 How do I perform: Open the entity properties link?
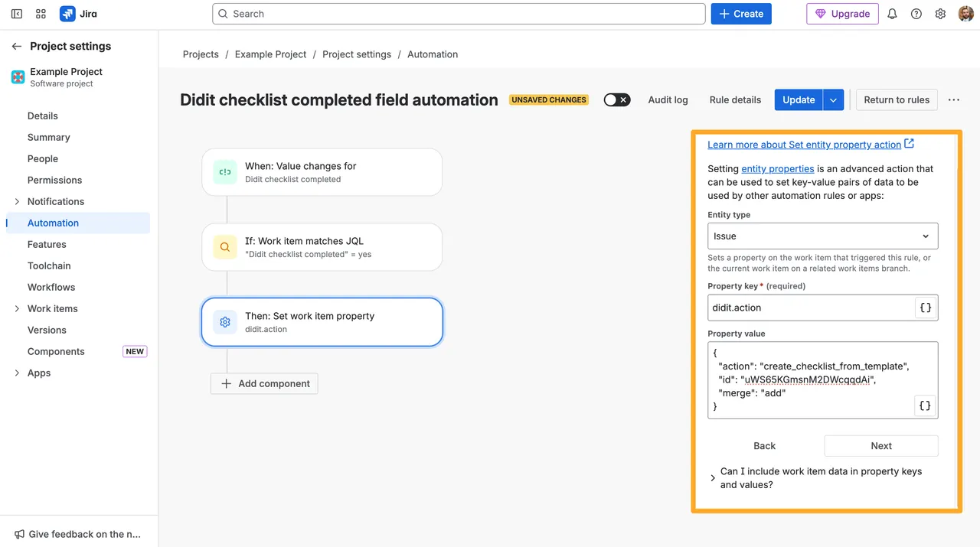click(778, 168)
